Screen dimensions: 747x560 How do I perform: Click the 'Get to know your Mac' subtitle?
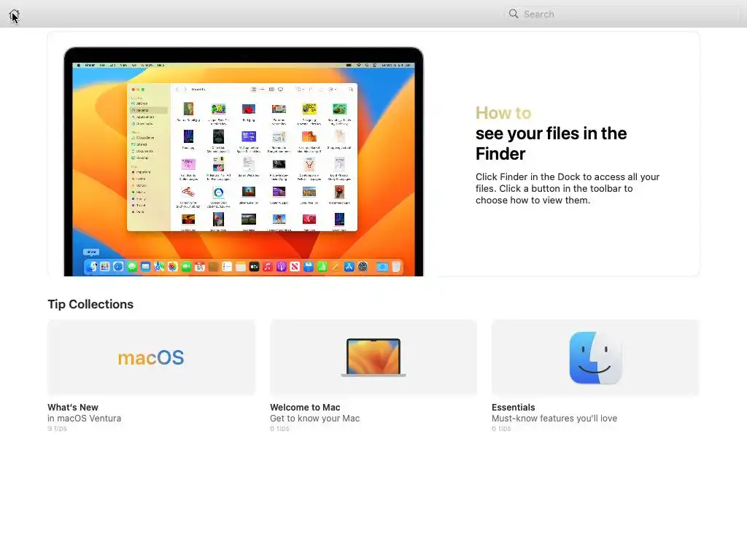click(x=315, y=418)
